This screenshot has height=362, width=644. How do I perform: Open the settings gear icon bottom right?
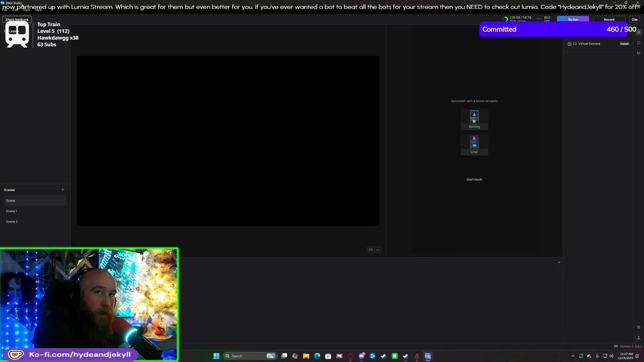click(638, 327)
